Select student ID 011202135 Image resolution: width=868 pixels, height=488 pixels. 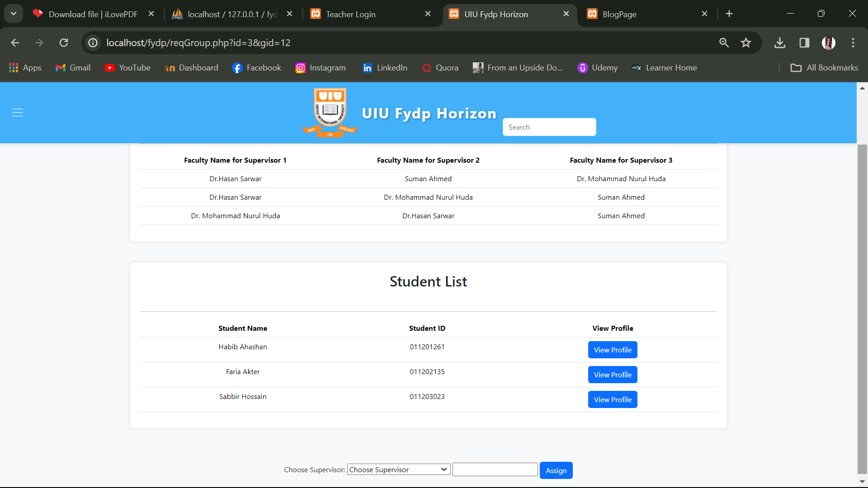pos(427,372)
